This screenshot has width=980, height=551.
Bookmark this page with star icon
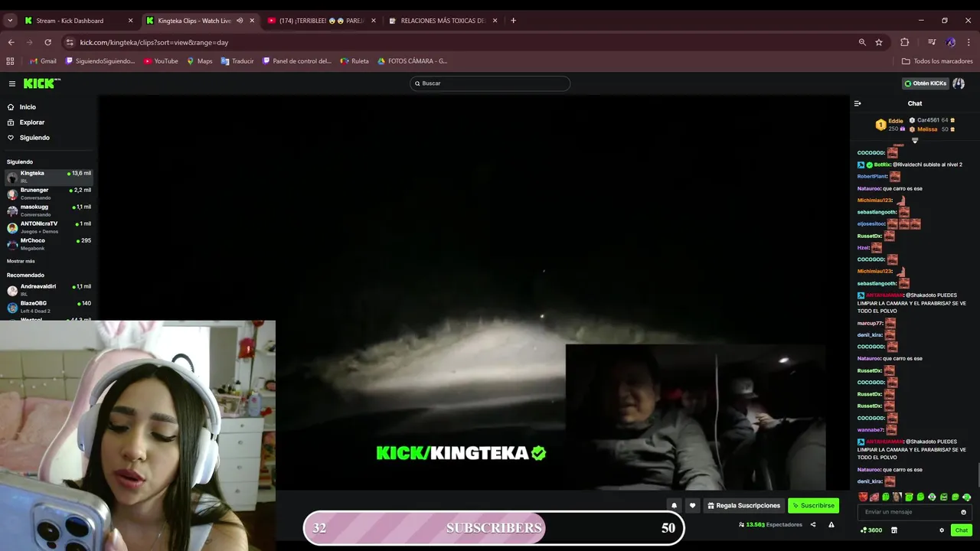879,42
